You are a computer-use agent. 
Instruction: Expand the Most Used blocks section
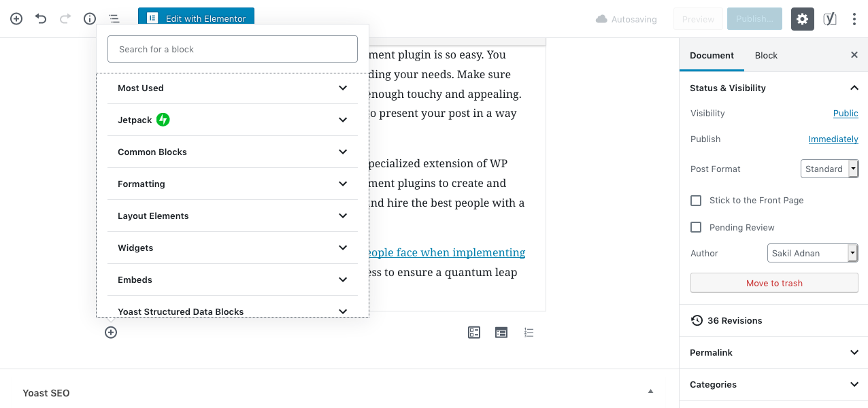(233, 88)
